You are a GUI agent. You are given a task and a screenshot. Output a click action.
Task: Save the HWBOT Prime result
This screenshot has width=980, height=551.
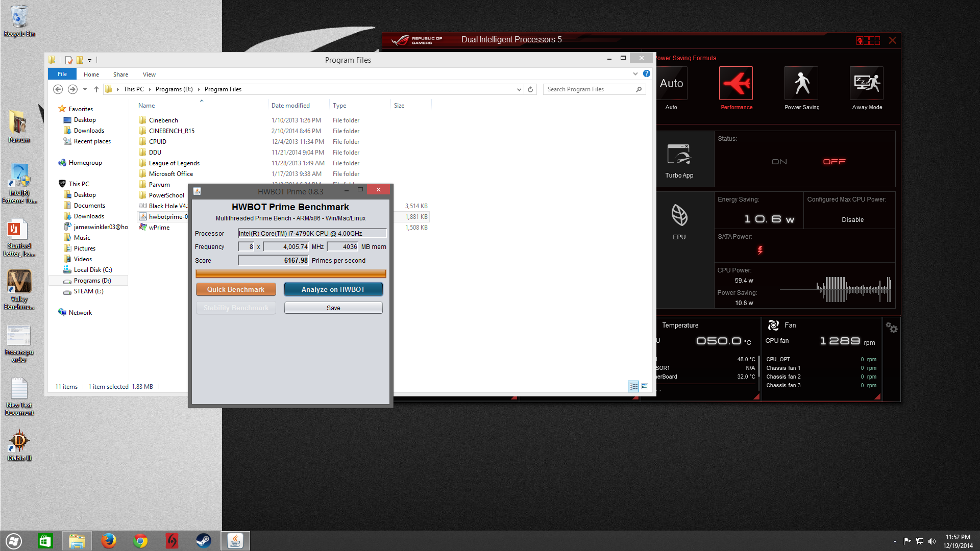point(333,308)
